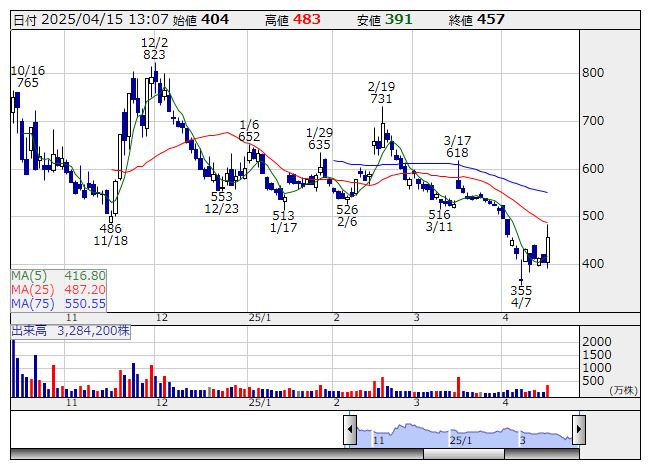
Task: Click the 553 12/23 low label
Action: pyautogui.click(x=222, y=202)
